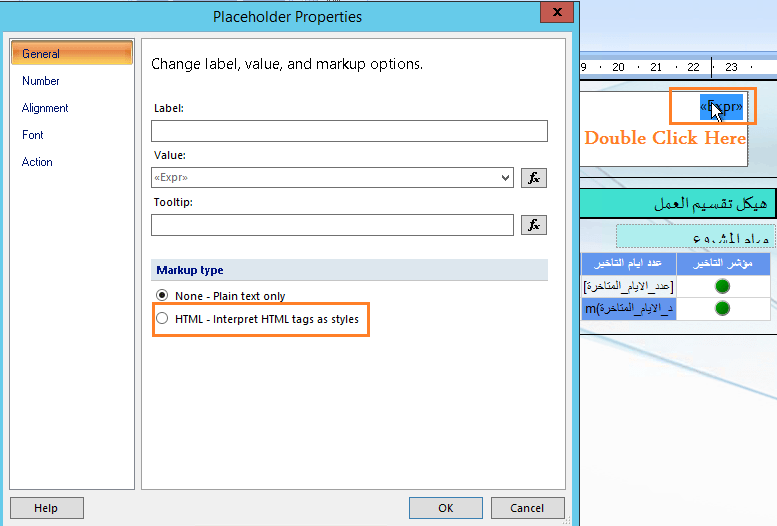Select the blue m(...) total cell
The width and height of the screenshot is (777, 526).
[629, 308]
